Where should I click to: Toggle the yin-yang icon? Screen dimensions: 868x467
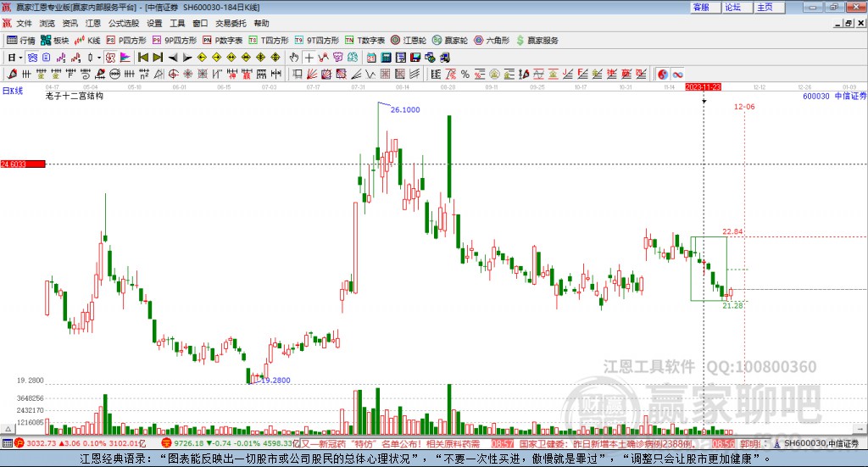pyautogui.click(x=663, y=74)
